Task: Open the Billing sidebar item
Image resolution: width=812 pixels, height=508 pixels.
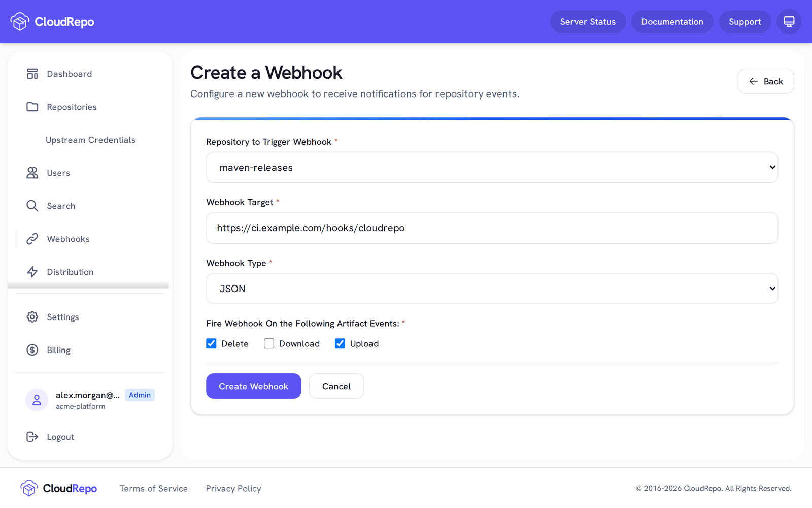Action: (x=90, y=350)
